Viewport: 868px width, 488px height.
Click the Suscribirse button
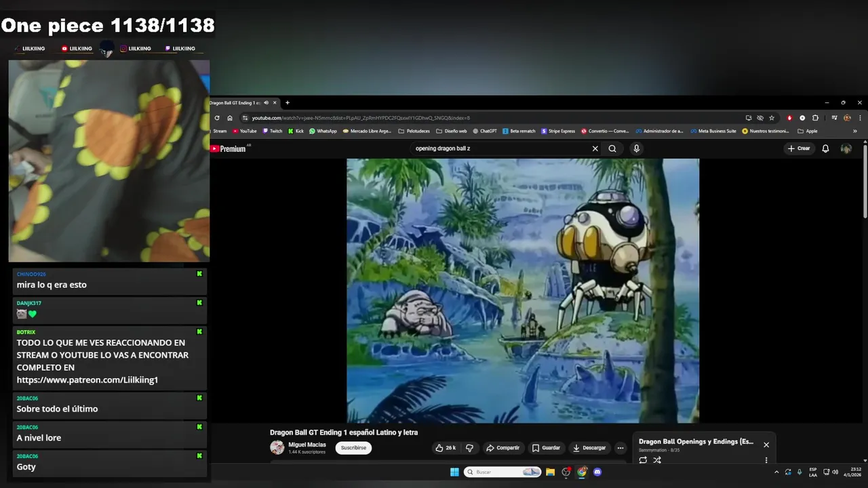tap(353, 448)
